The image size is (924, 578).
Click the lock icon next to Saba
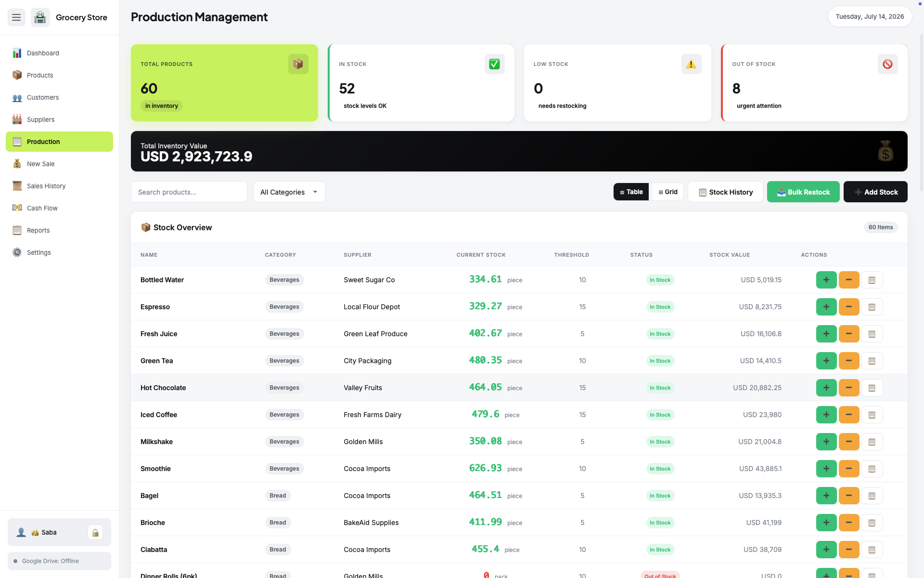point(95,532)
